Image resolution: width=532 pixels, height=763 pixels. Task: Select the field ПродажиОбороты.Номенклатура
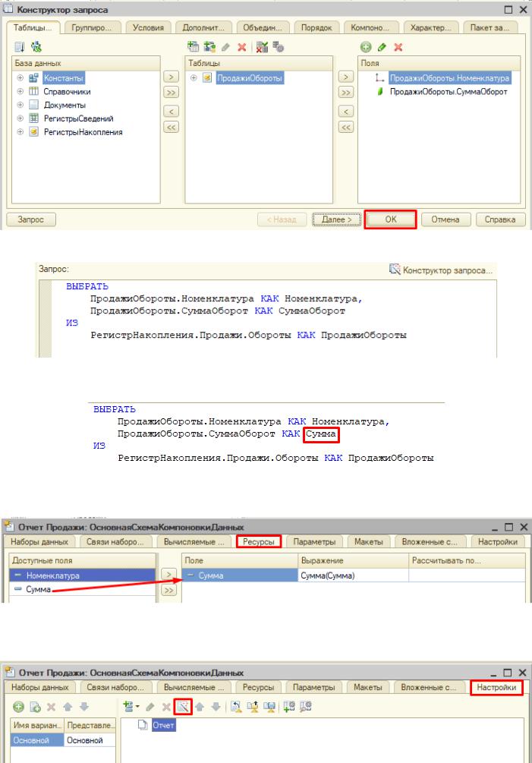(x=449, y=78)
